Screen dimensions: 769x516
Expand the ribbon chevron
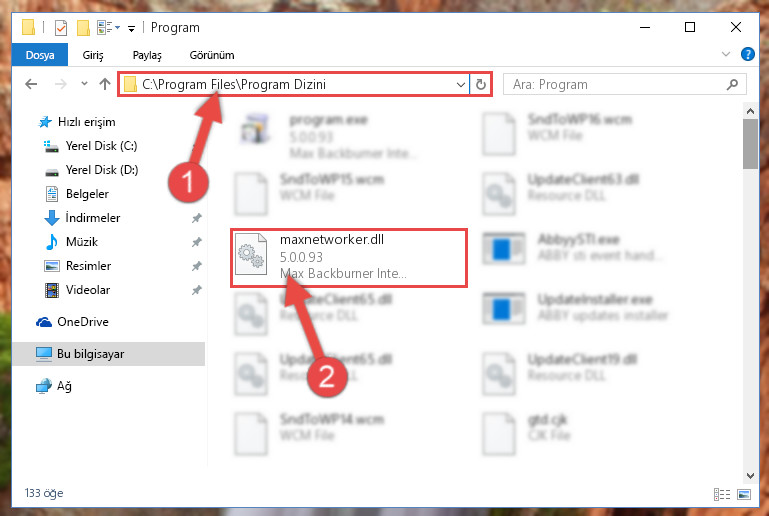point(726,54)
